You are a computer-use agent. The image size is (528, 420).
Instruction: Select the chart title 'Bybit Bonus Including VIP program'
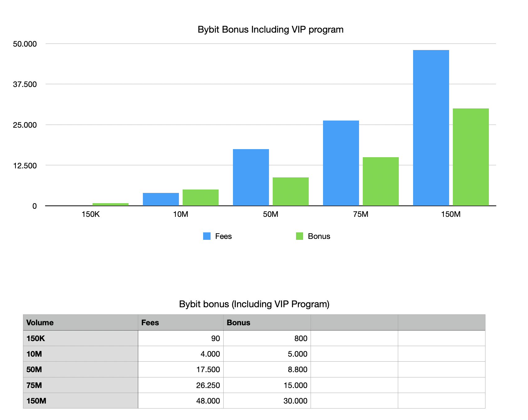pyautogui.click(x=271, y=30)
